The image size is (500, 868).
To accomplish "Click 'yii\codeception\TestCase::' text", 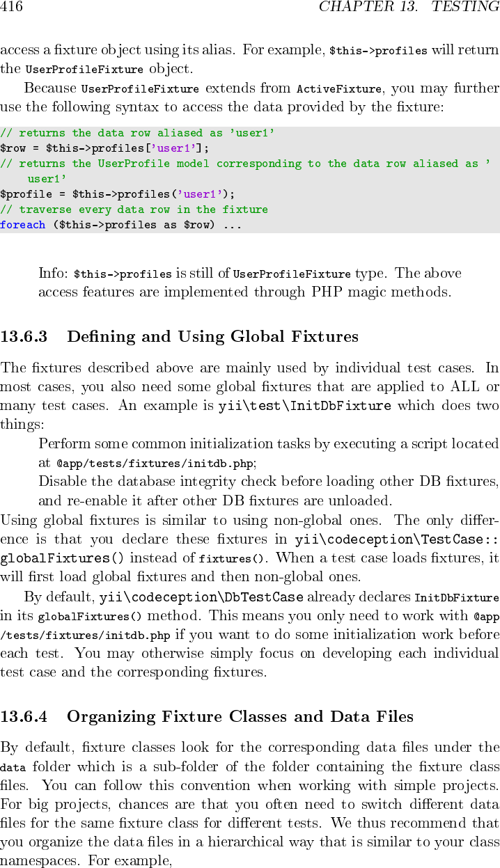I will (x=397, y=539).
